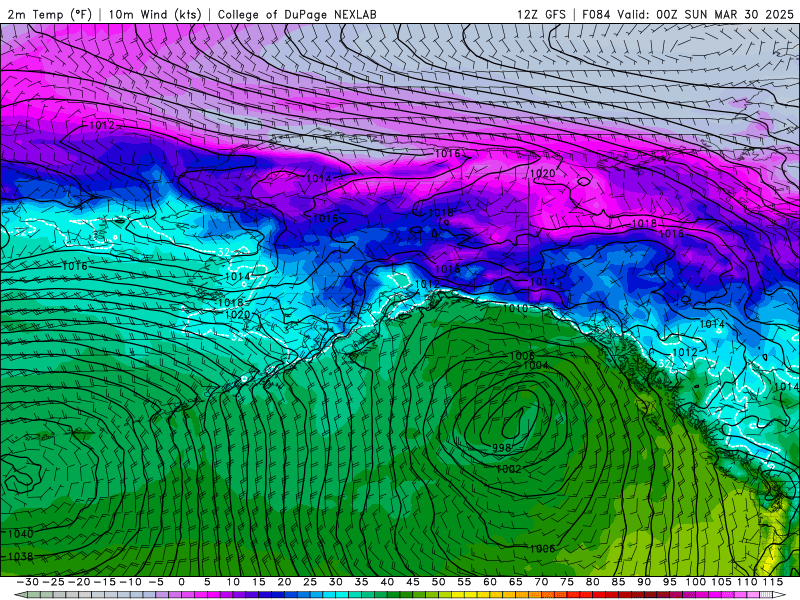The image size is (800, 600).
Task: Click the "10m Wind (kts)" header label
Action: click(155, 14)
